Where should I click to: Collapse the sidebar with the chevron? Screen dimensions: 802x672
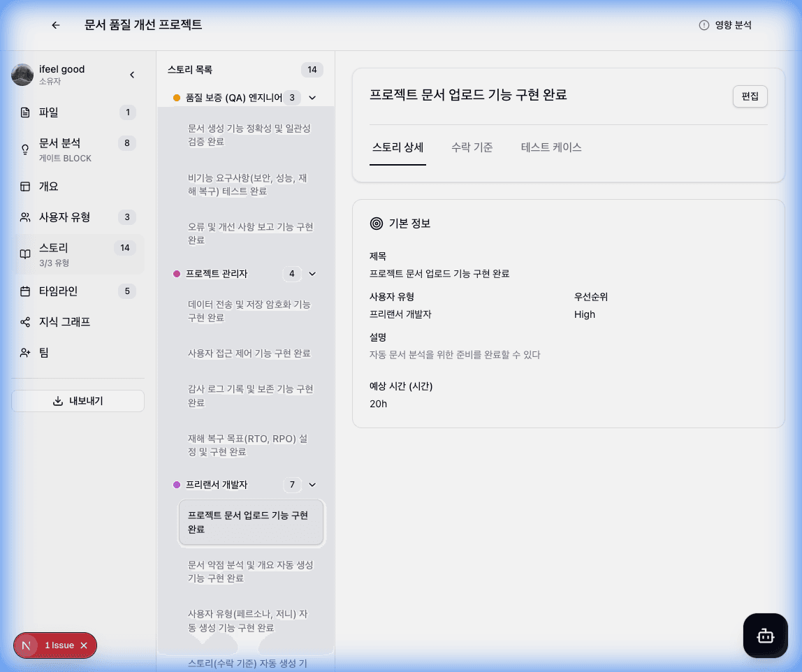coord(132,75)
